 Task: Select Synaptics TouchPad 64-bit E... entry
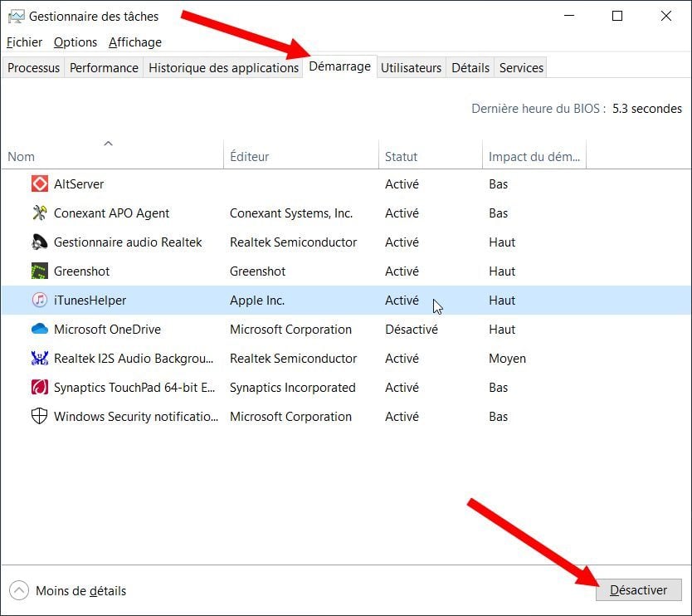(x=134, y=388)
